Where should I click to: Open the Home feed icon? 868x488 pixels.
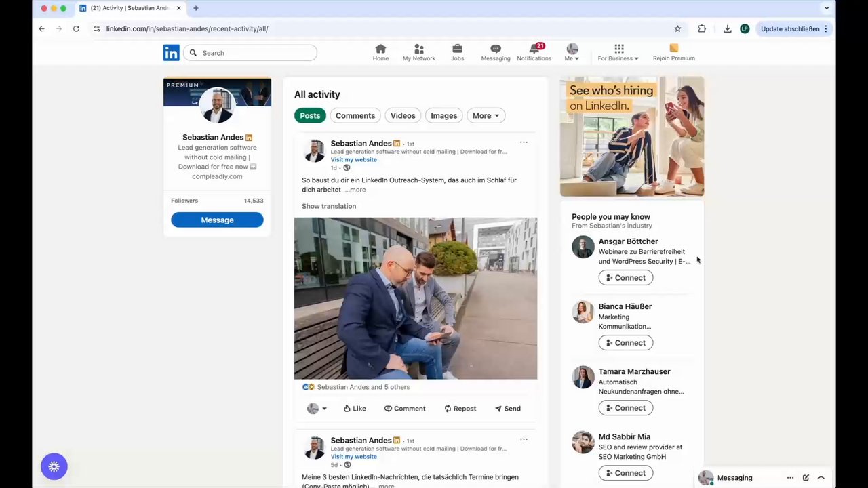point(380,53)
